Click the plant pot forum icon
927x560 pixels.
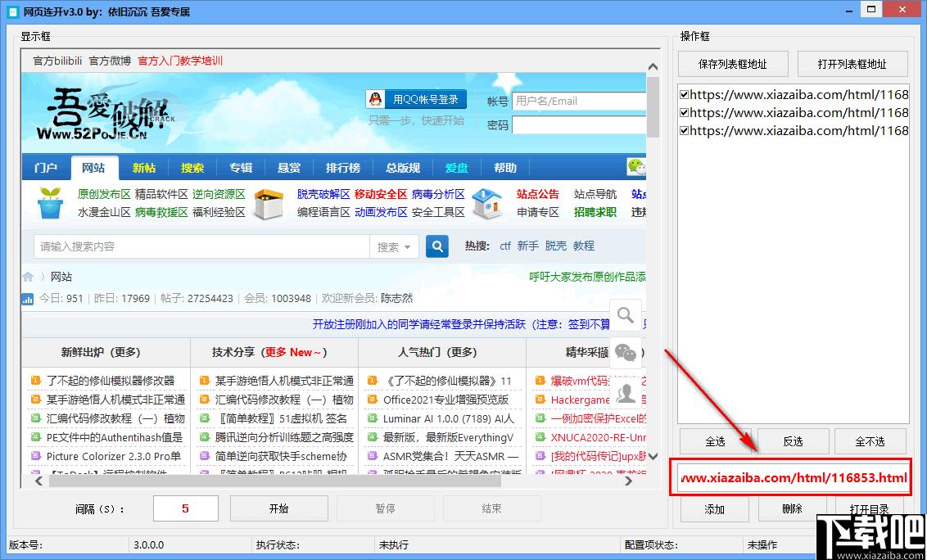pos(50,203)
